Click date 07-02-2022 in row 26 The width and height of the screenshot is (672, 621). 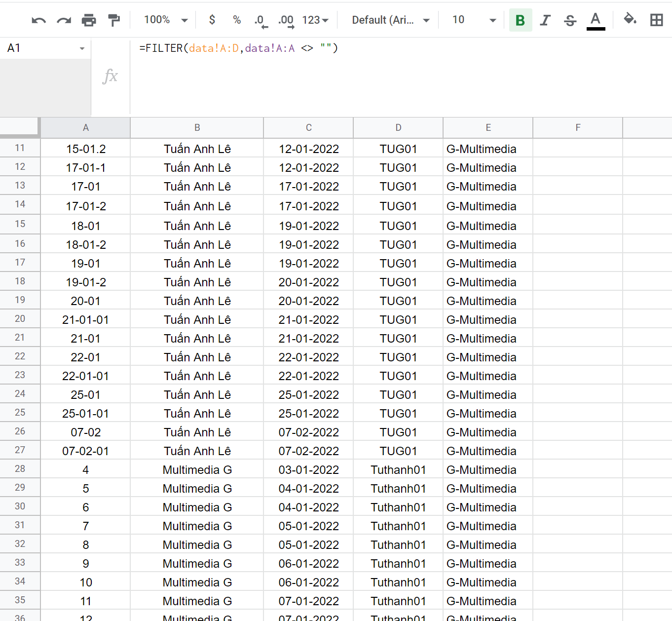(x=308, y=432)
